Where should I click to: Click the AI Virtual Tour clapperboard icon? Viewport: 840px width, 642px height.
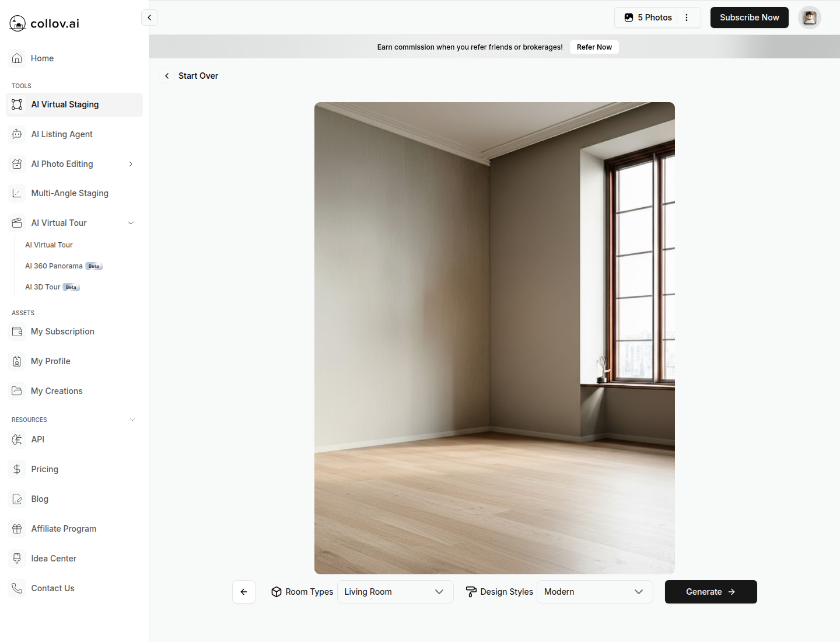click(x=17, y=223)
